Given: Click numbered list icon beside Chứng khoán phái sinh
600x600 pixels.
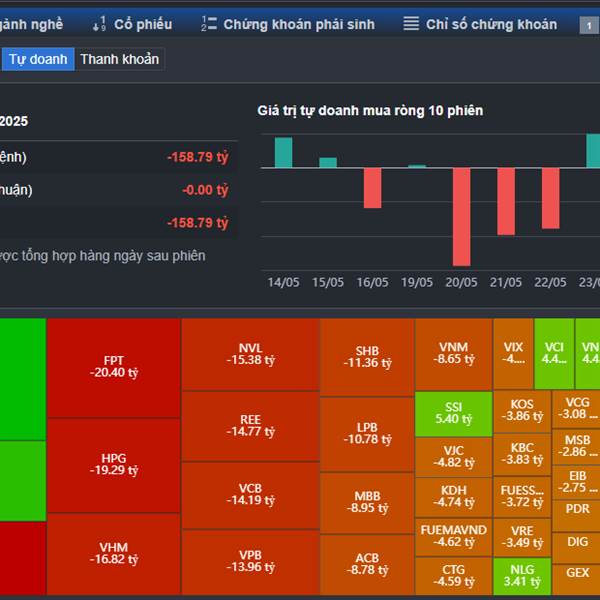Looking at the screenshot, I should [x=209, y=24].
